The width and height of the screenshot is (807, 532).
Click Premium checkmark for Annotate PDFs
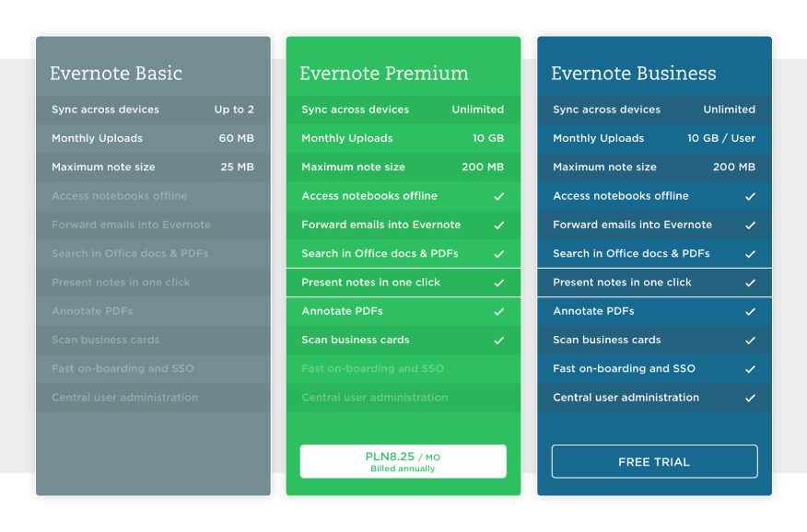498,311
